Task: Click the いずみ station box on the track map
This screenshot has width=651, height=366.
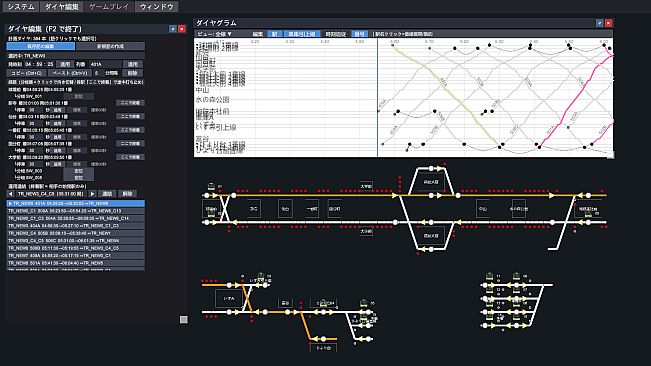Action: click(229, 298)
